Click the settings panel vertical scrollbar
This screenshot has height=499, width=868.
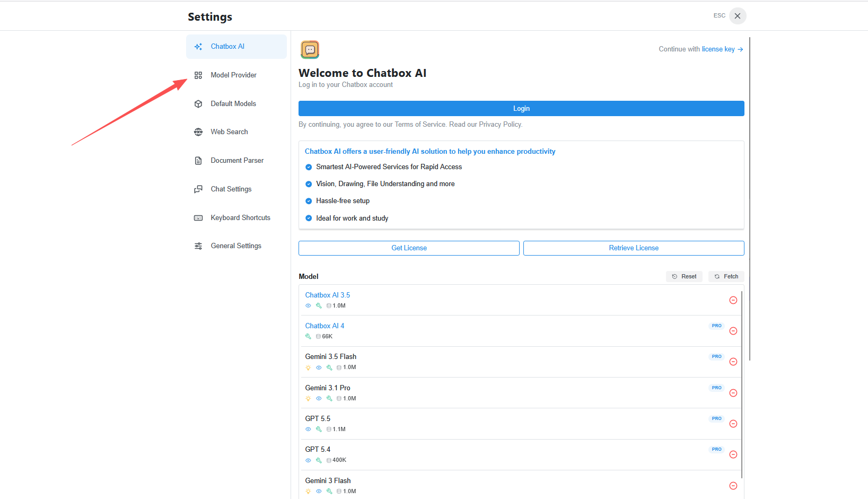click(x=750, y=199)
